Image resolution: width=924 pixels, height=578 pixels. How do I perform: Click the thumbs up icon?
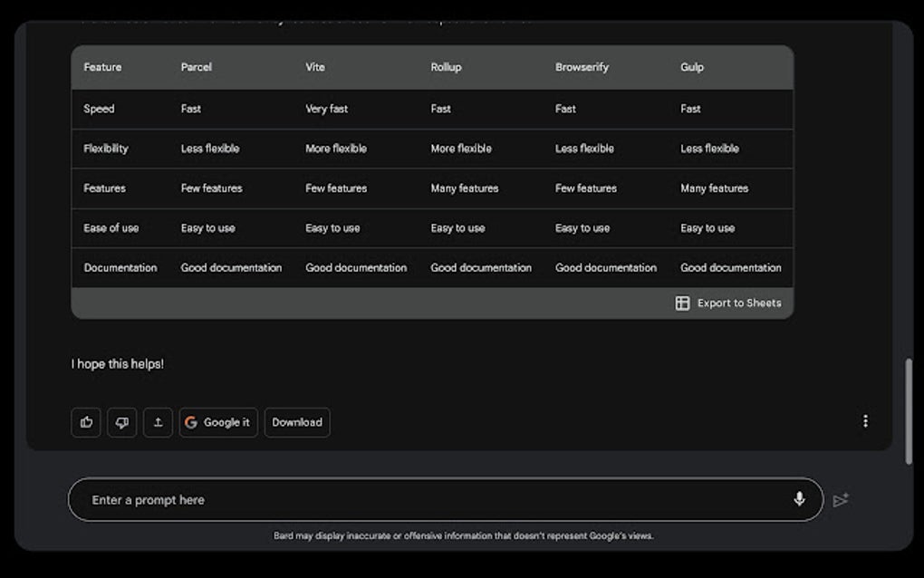[x=86, y=422]
